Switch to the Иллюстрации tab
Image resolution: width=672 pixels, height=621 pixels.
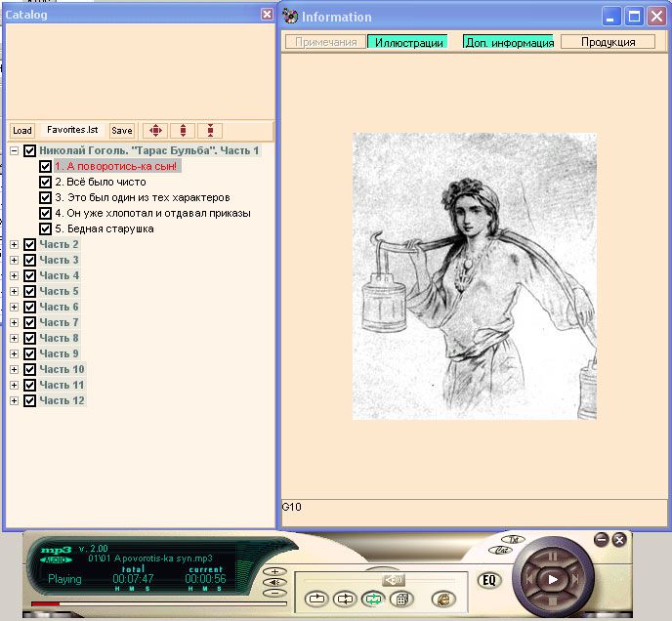tap(406, 43)
